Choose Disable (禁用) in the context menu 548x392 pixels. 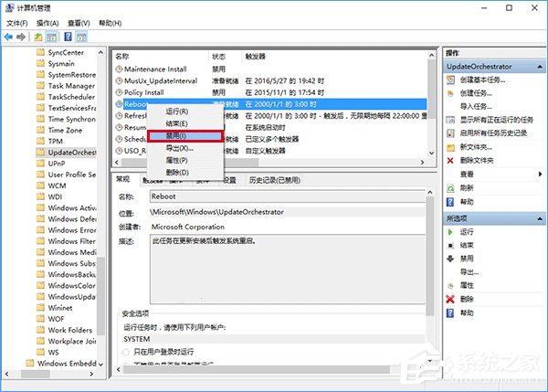[184, 135]
